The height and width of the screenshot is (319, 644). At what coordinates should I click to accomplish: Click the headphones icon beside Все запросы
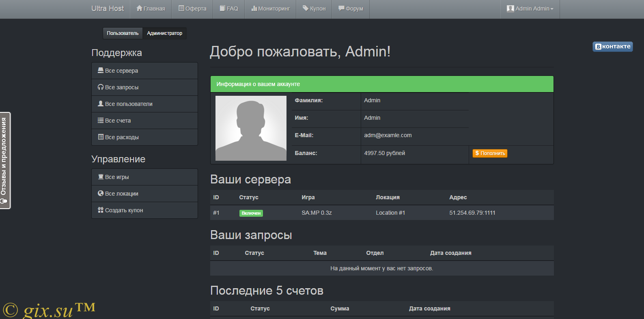coord(101,87)
